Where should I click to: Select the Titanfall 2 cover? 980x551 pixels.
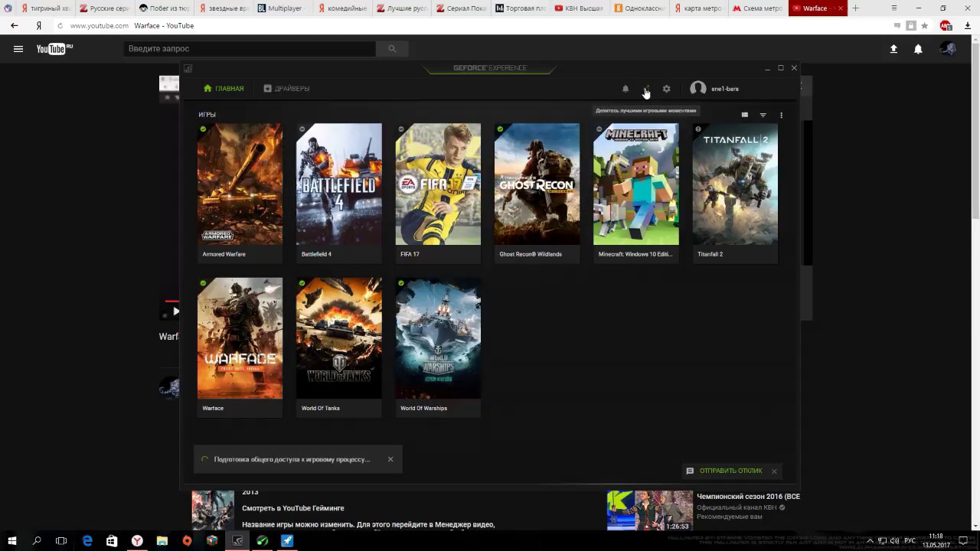735,184
